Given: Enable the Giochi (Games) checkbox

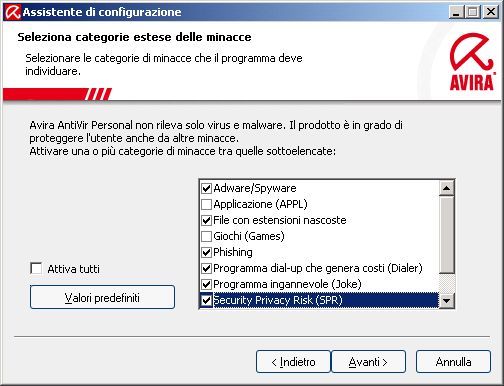Looking at the screenshot, I should tap(206, 236).
